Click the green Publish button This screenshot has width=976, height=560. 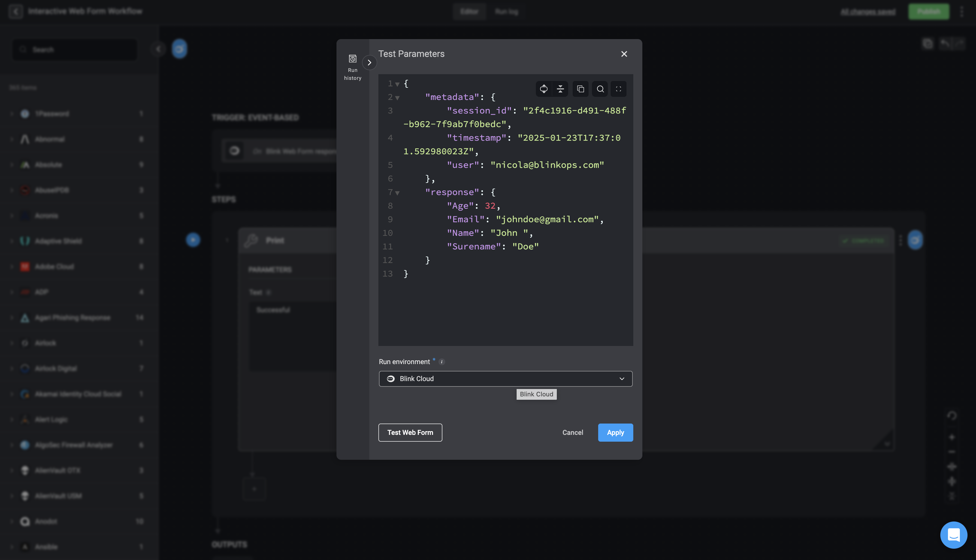click(928, 12)
